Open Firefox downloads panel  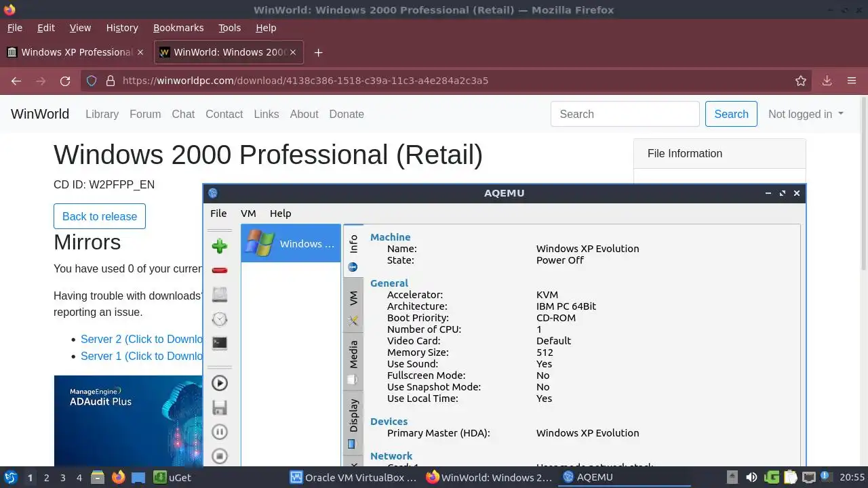[827, 81]
